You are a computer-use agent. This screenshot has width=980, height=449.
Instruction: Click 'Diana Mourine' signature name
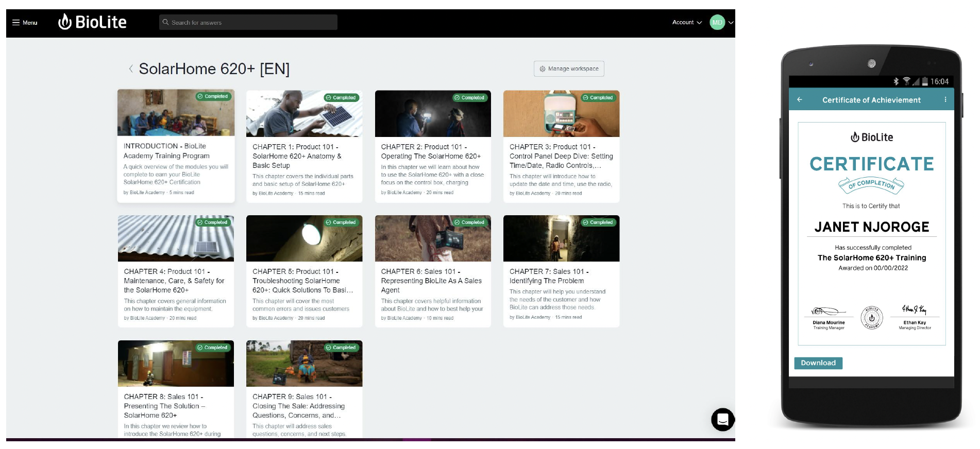(x=829, y=323)
